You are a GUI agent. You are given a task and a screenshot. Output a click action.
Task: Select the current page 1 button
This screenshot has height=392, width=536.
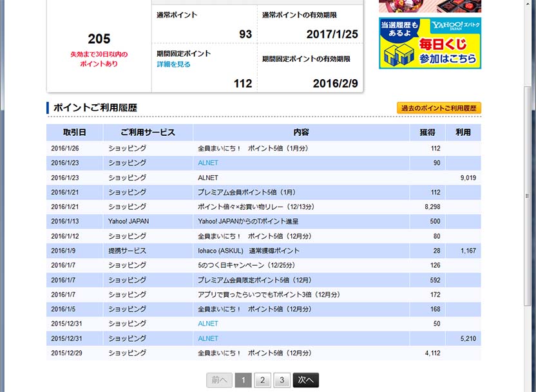(243, 380)
